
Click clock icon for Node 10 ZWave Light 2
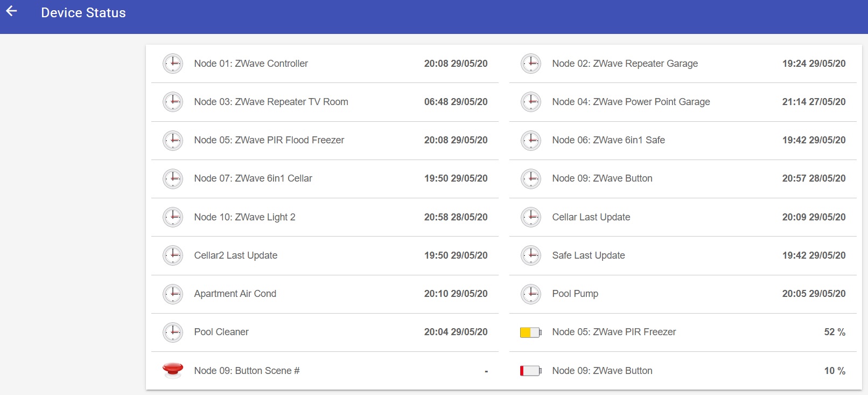click(x=173, y=217)
